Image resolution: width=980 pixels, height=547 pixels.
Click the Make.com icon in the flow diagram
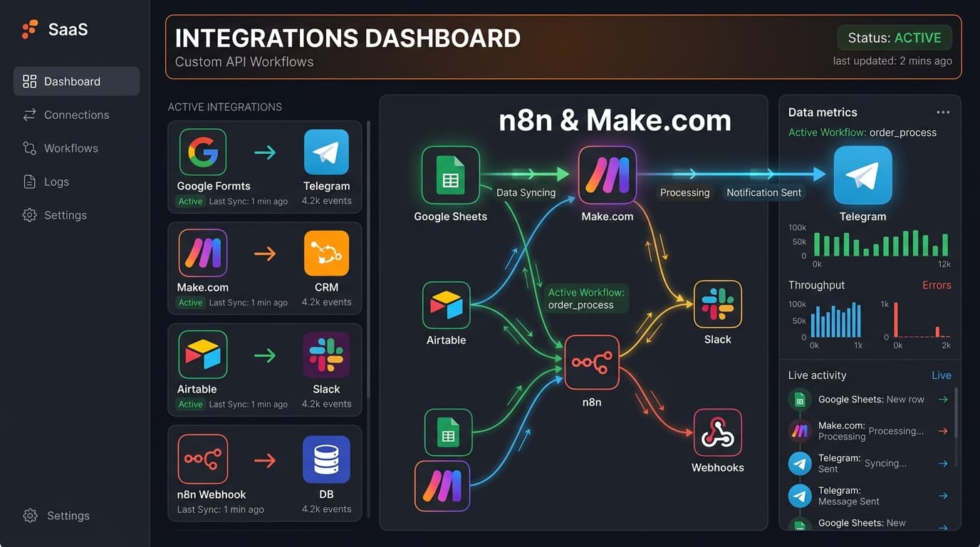pos(607,174)
